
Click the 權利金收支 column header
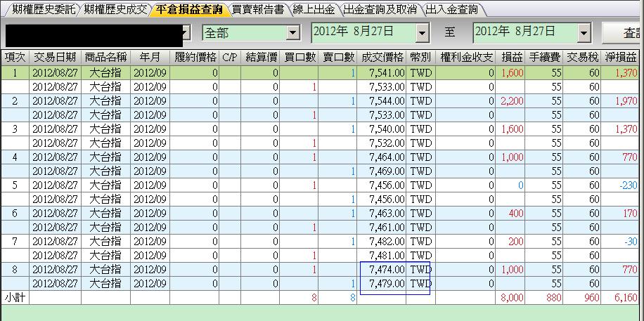(x=466, y=58)
